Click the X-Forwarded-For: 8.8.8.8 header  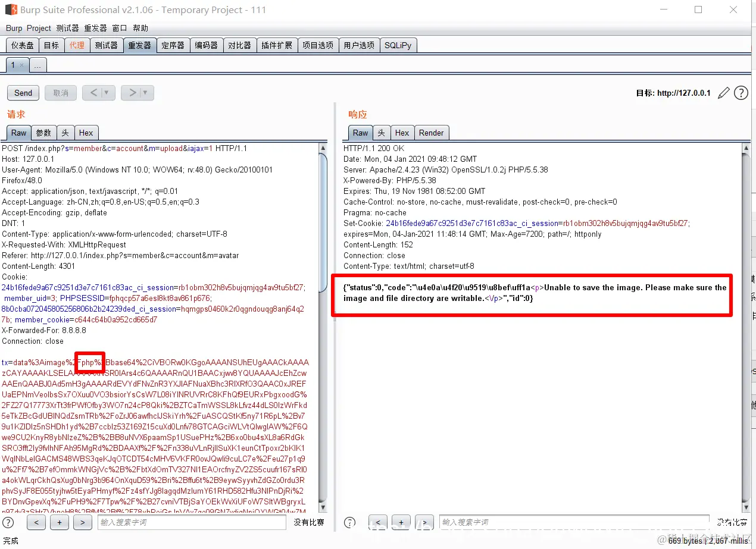[44, 330]
